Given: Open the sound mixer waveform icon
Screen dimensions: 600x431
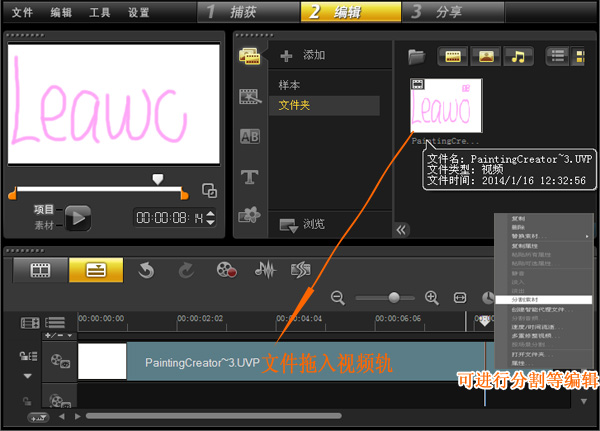Looking at the screenshot, I should pyautogui.click(x=265, y=269).
